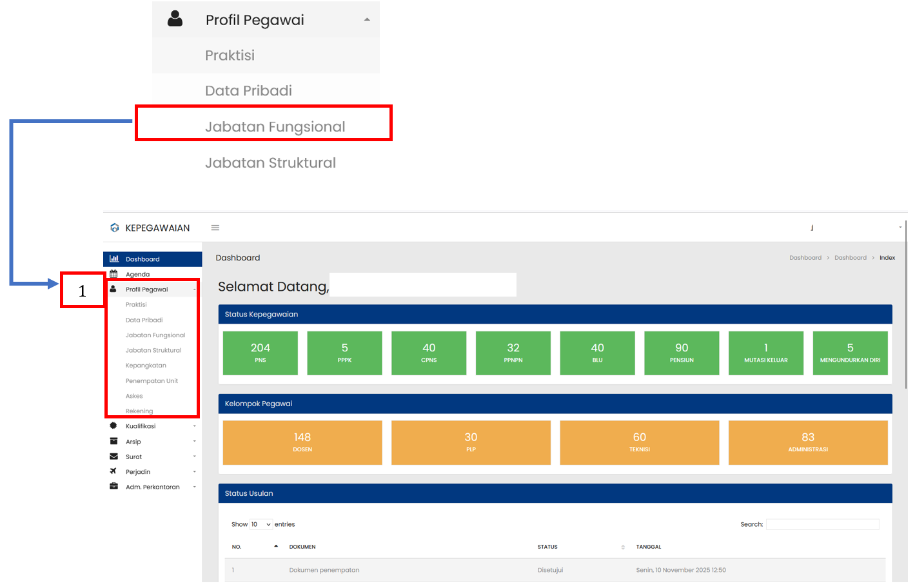Open Kepangkatan in the sidebar menu
This screenshot has width=915, height=588.
(146, 366)
